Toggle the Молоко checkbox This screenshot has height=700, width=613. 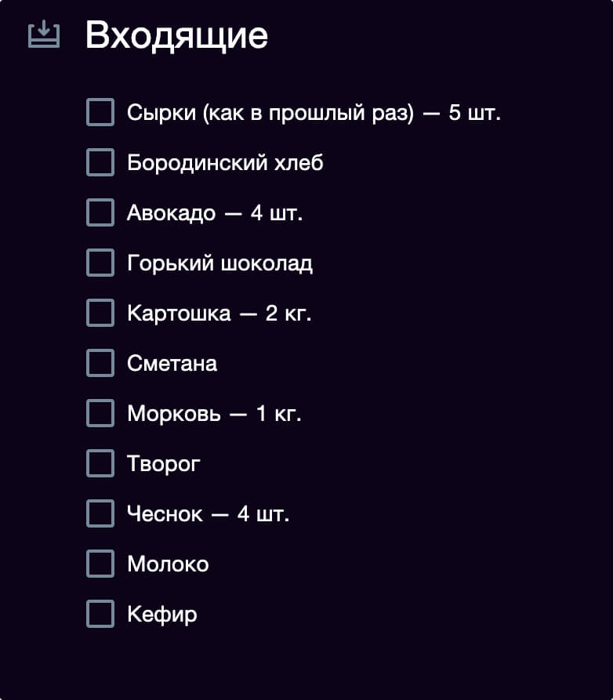pos(100,564)
